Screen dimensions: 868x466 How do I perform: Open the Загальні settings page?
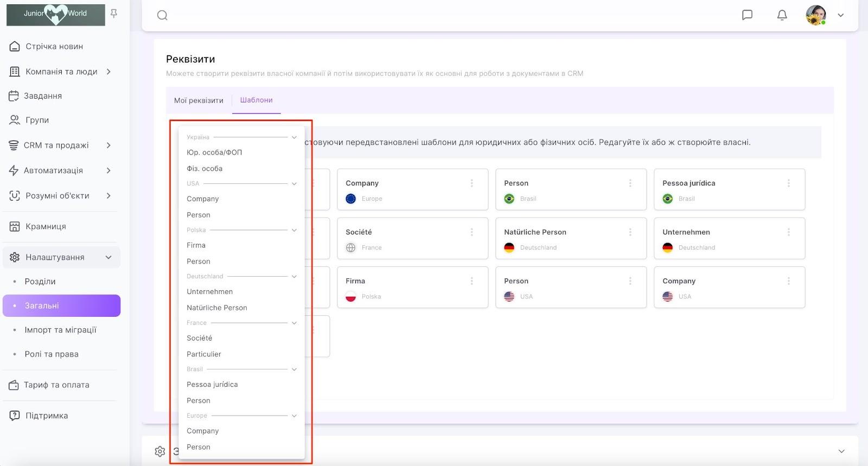[x=62, y=305]
